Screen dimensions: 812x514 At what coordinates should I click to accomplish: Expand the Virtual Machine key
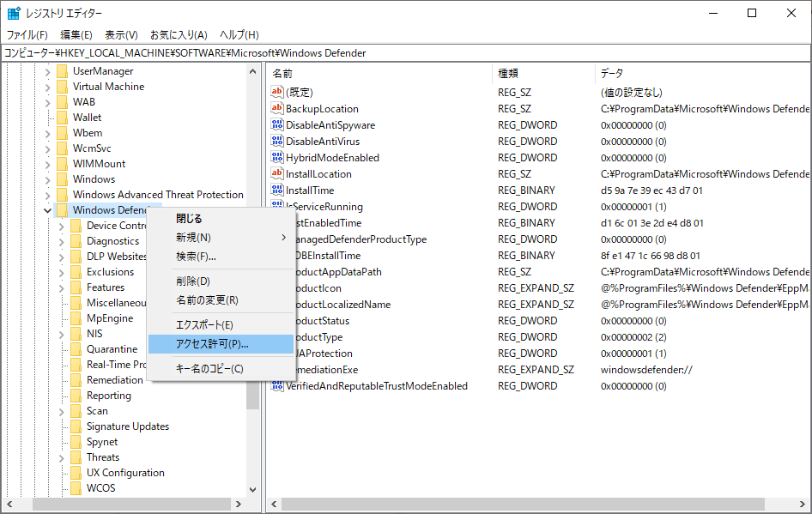(48, 87)
